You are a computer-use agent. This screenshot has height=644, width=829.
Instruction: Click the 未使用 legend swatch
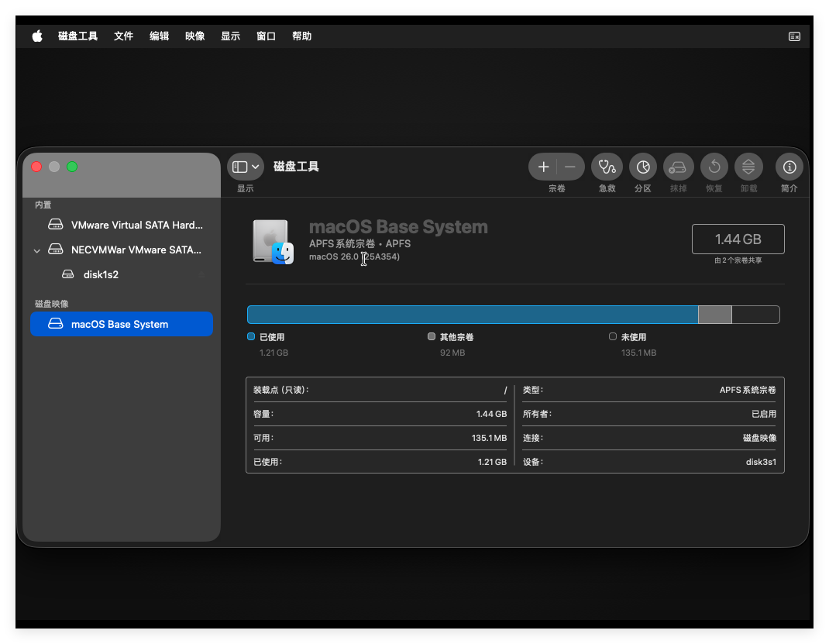coord(612,337)
